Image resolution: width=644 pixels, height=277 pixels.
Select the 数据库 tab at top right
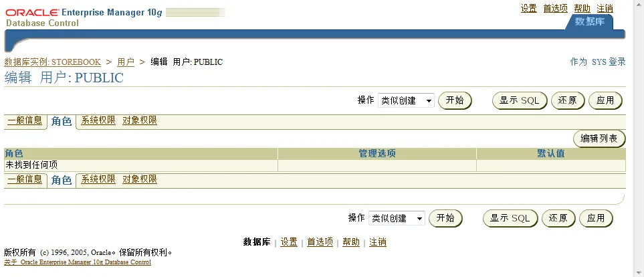(x=589, y=21)
